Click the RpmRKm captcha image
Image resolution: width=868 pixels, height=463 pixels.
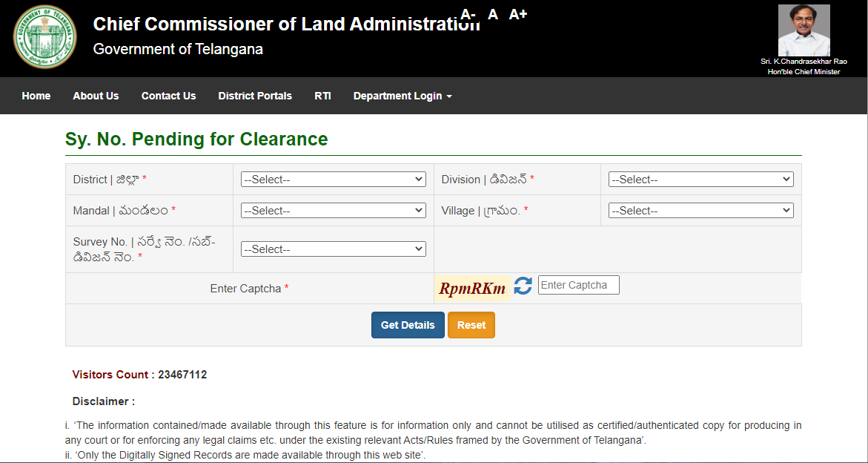click(x=472, y=289)
